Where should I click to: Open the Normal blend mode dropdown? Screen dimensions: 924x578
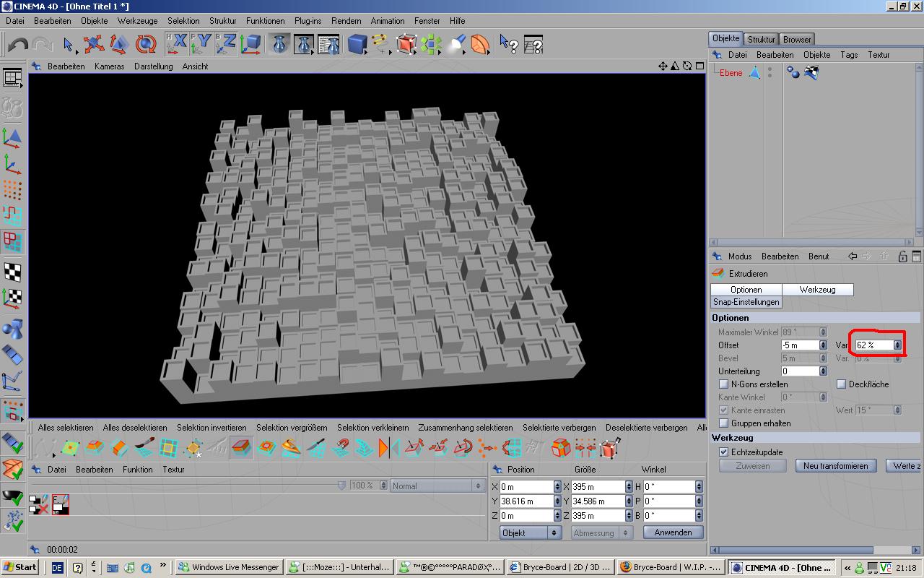click(436, 486)
